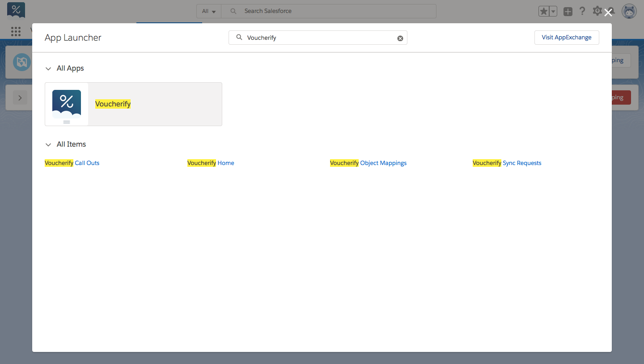Click the blue map icon on the background page
Viewport: 644px width, 364px height.
click(21, 62)
